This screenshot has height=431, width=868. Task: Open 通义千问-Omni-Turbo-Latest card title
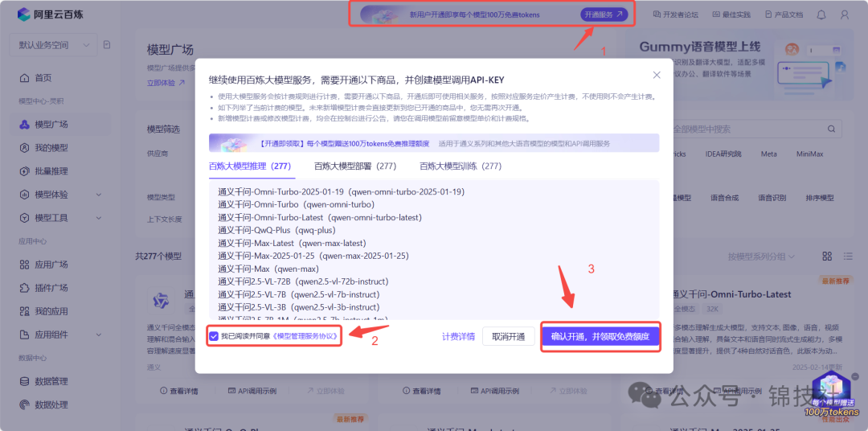730,294
